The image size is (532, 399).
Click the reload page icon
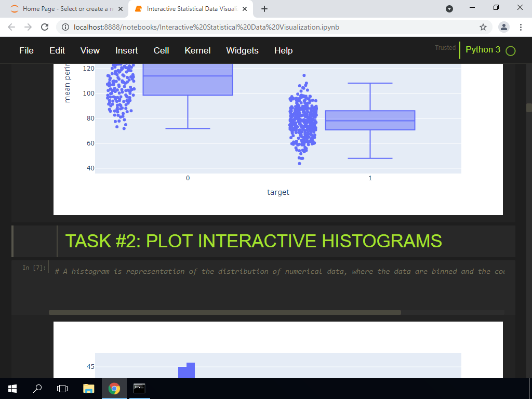pos(44,26)
